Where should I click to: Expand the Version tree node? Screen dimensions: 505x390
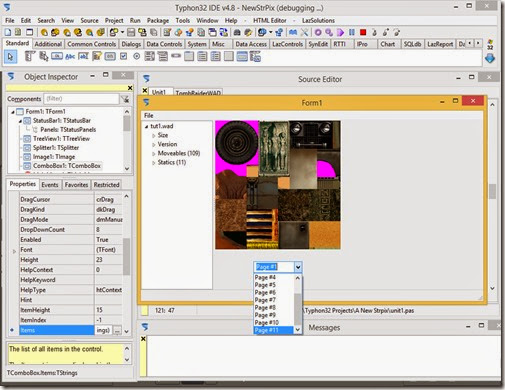pos(154,145)
